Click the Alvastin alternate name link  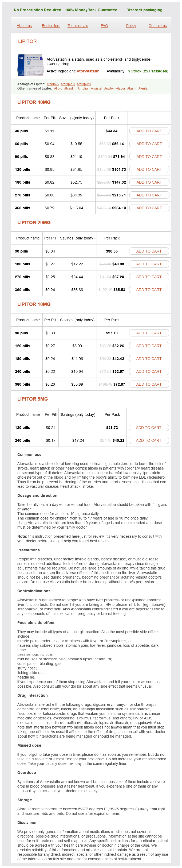(x=70, y=89)
